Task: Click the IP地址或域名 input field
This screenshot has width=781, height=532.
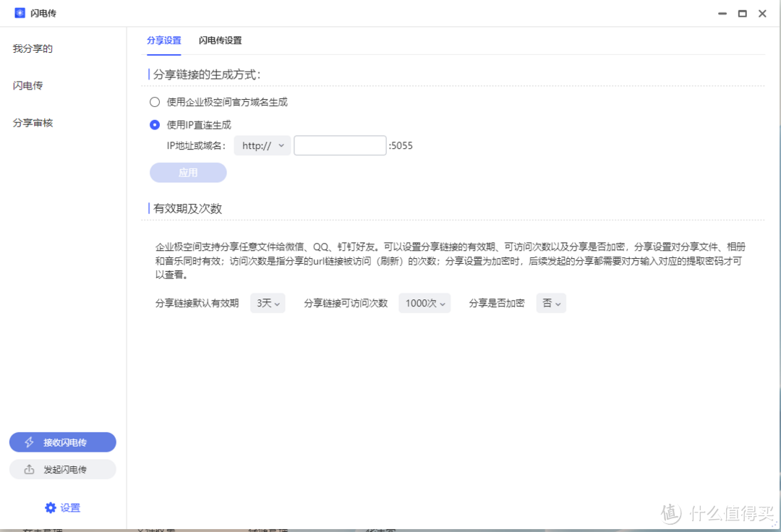Action: coord(340,145)
